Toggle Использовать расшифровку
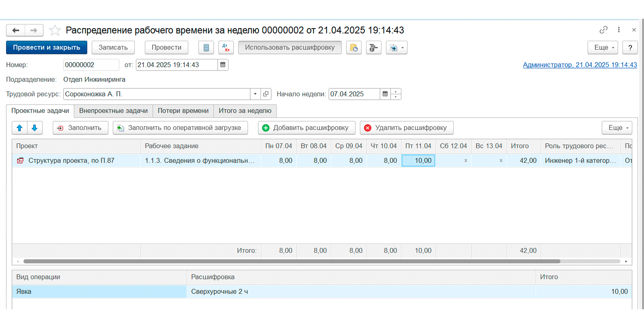 pos(290,47)
